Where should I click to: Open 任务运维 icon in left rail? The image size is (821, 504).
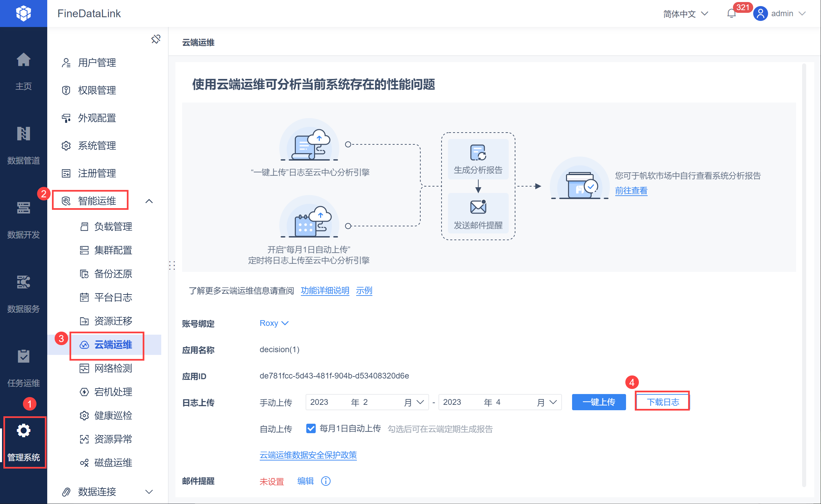tap(23, 357)
